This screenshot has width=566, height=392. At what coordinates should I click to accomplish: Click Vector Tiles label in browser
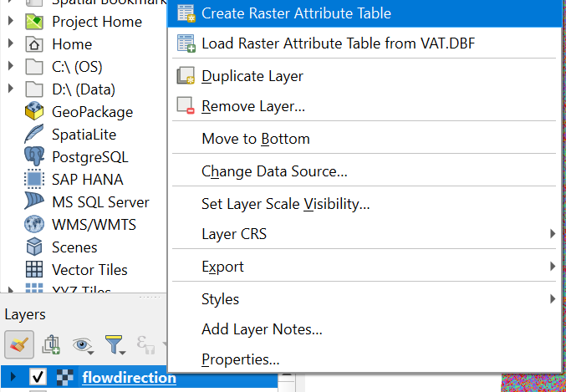click(90, 270)
